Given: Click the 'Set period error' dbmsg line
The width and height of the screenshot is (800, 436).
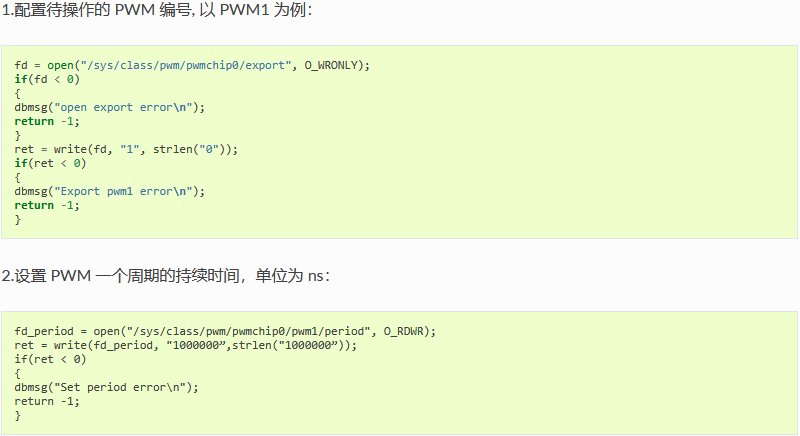Looking at the screenshot, I should [106, 388].
